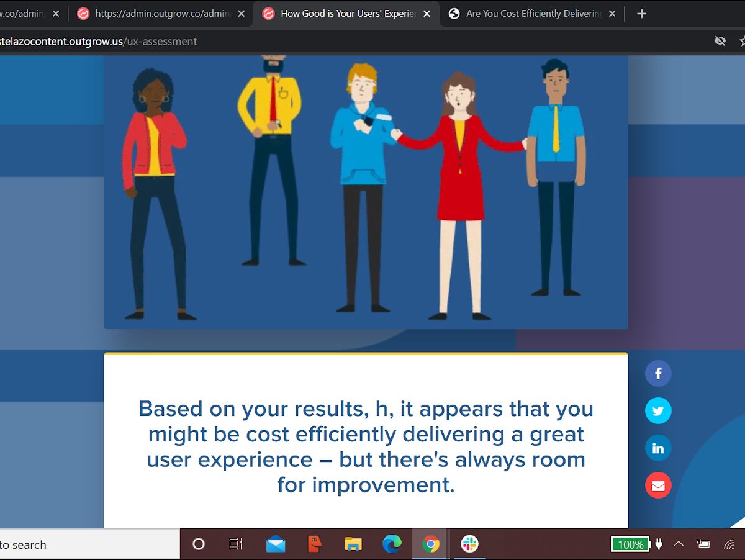Share results via Twitter icon
745x560 pixels.
(x=658, y=411)
